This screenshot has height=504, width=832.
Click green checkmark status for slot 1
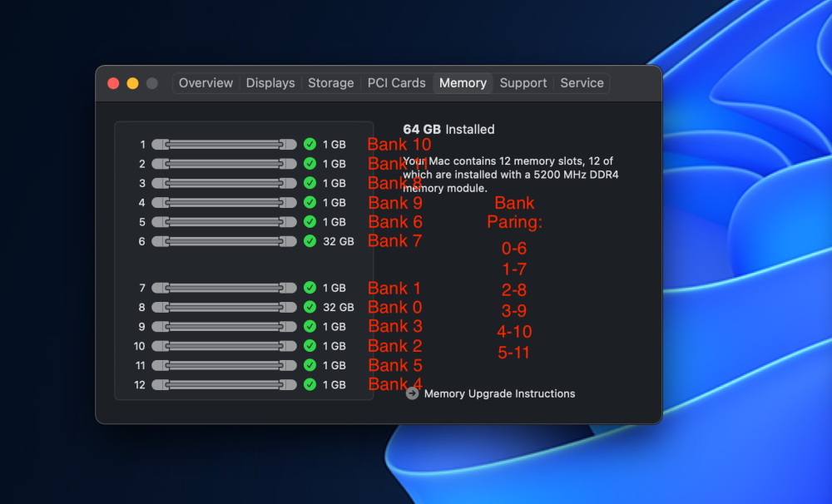(310, 145)
